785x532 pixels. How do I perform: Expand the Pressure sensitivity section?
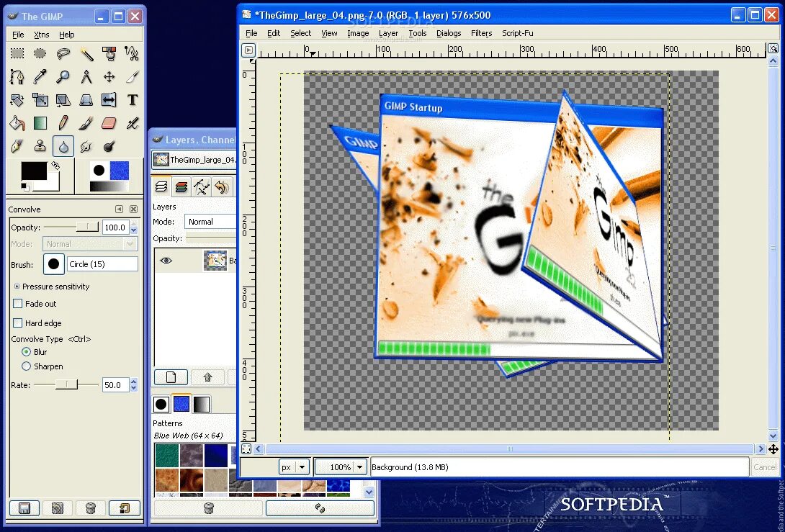point(17,287)
